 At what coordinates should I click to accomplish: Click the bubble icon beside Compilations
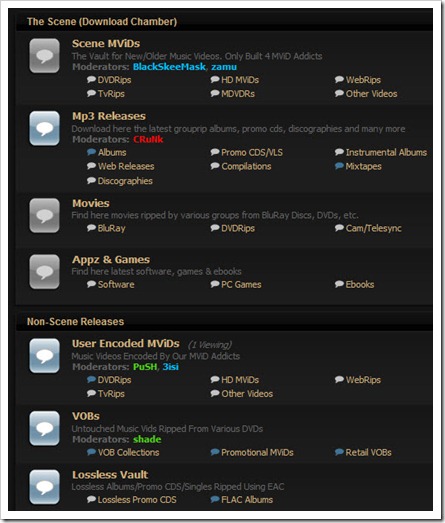pyautogui.click(x=215, y=166)
